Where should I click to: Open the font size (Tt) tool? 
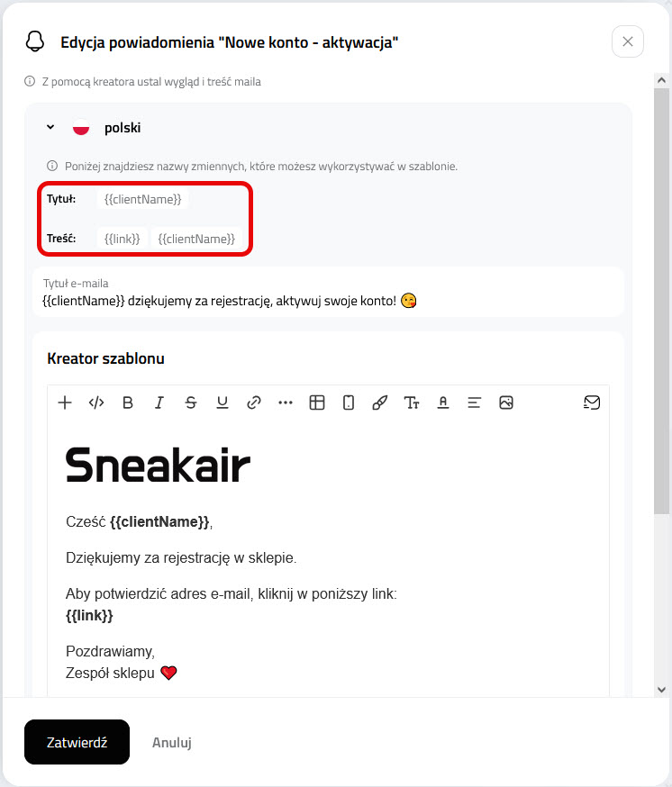point(412,403)
